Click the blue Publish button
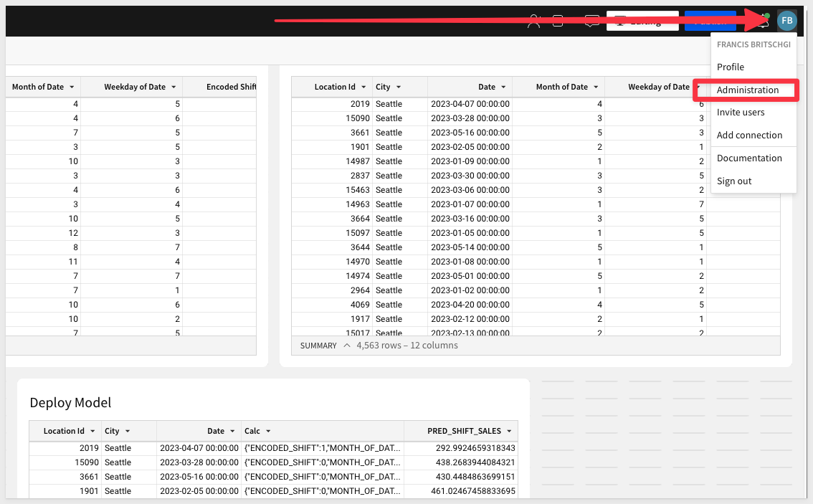Viewport: 813px width, 504px height. pos(710,22)
